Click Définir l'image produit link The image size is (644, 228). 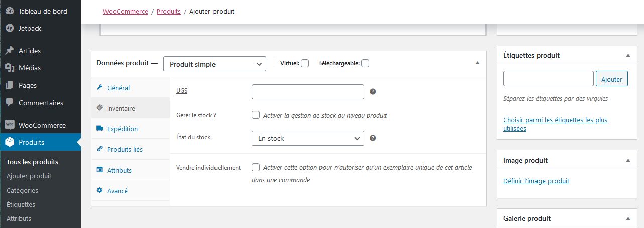[536, 181]
